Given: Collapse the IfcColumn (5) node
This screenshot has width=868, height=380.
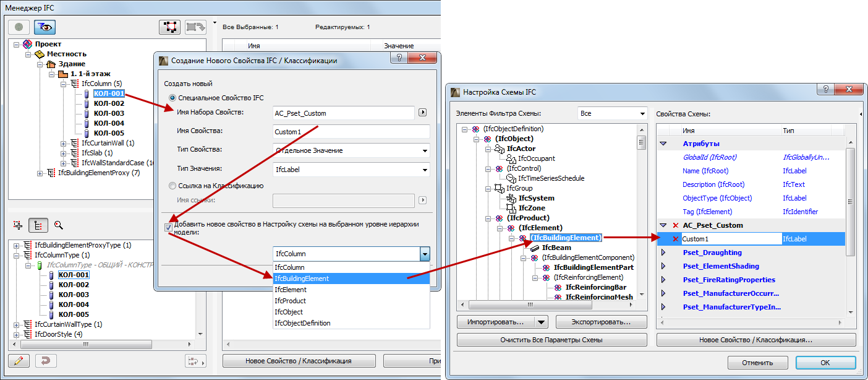Looking at the screenshot, I should point(64,84).
